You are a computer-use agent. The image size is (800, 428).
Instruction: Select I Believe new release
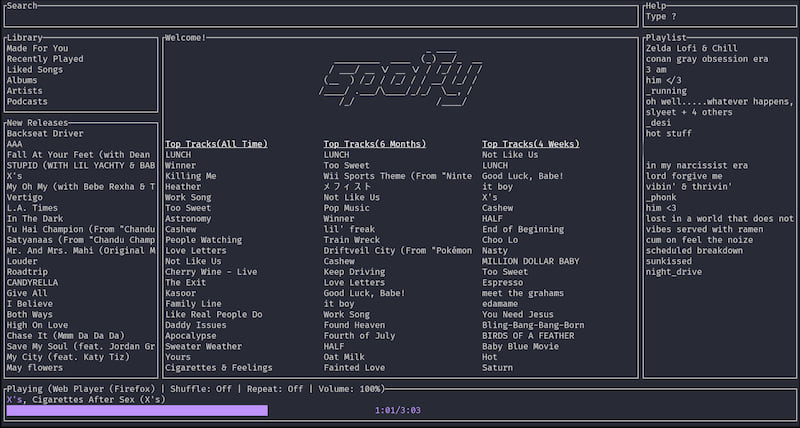[30, 304]
